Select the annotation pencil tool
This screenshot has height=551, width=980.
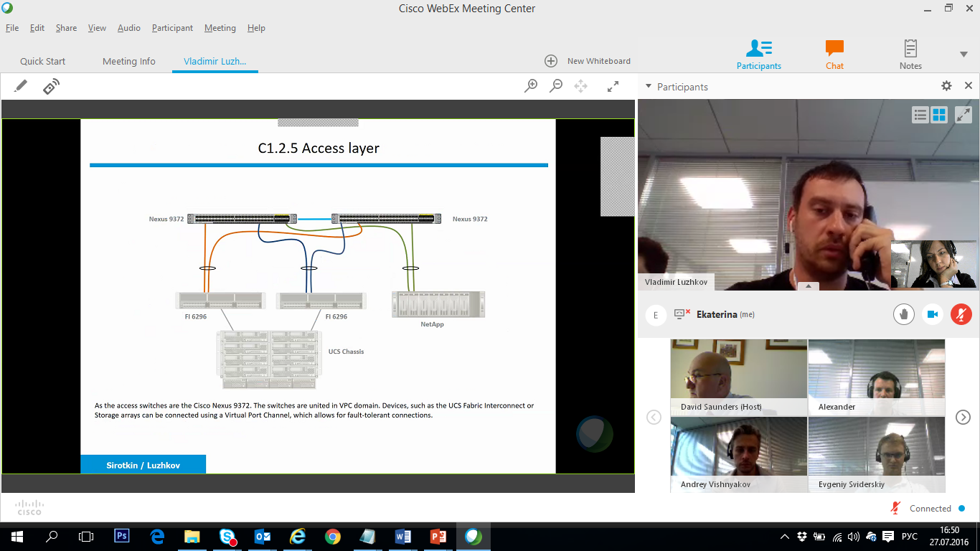click(x=21, y=86)
